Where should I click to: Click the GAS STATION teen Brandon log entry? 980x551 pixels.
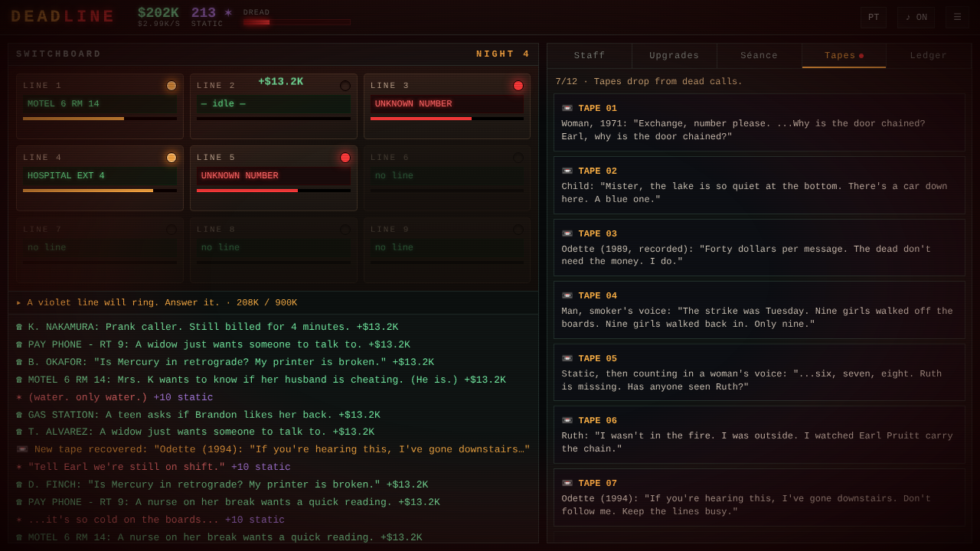198,416
